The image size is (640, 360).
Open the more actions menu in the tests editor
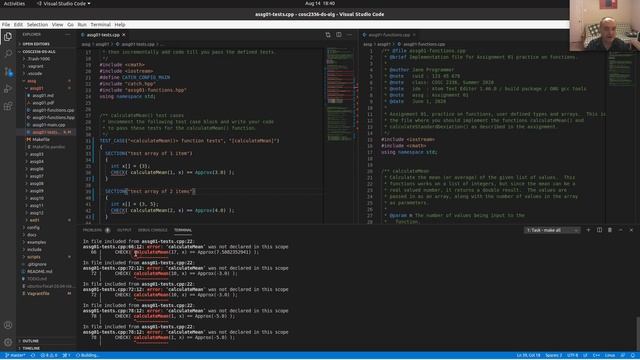tap(349, 35)
